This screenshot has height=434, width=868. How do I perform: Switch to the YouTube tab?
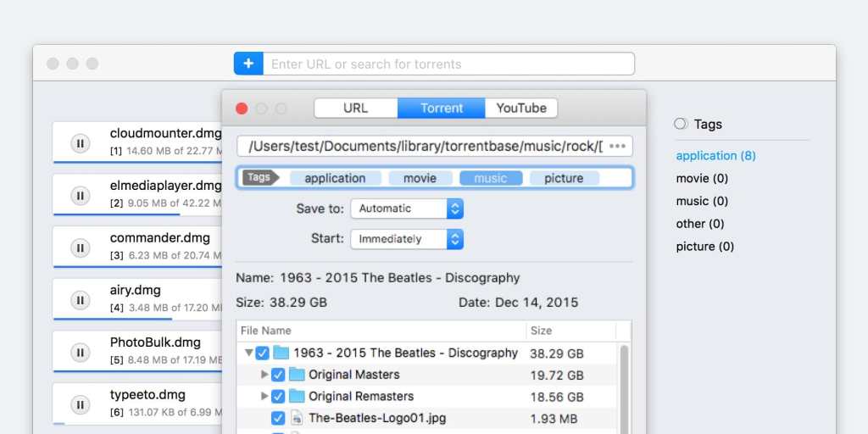(521, 108)
